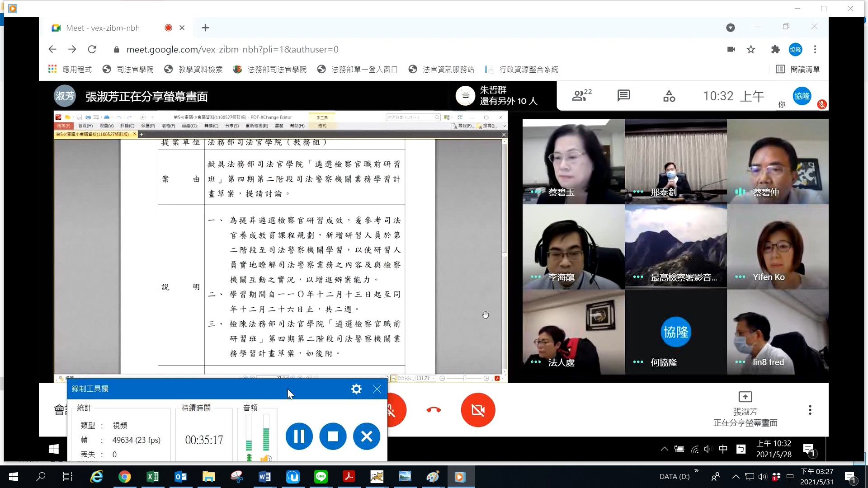
Task: Open a new Chrome tab
Action: click(205, 28)
